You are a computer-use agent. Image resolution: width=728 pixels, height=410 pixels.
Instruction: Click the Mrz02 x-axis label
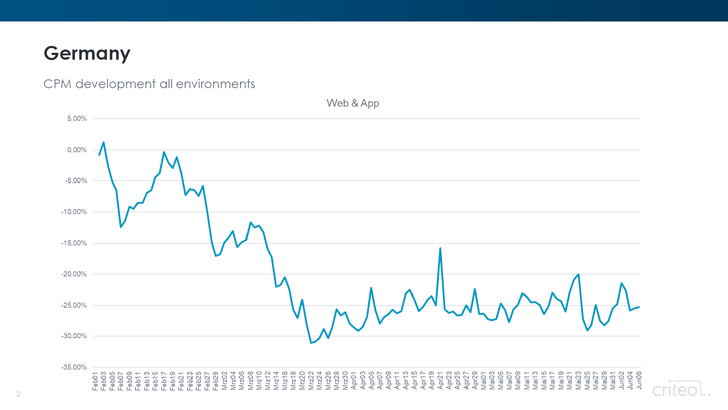click(x=225, y=381)
